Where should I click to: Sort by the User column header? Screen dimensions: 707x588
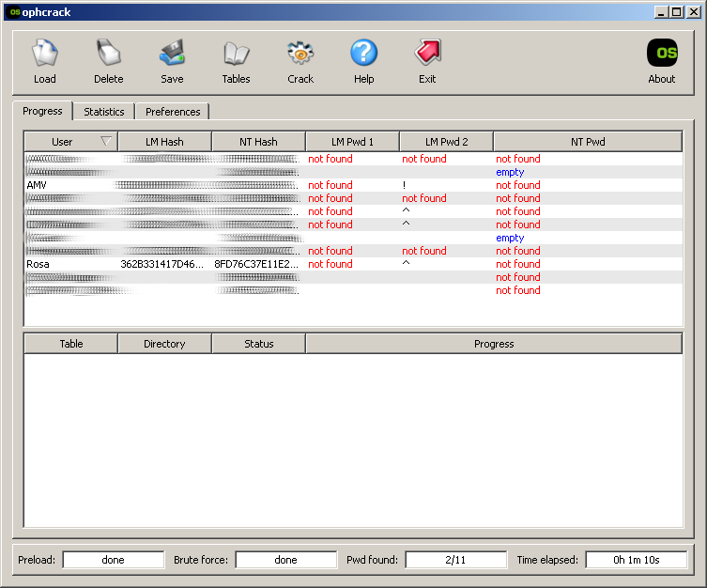pos(70,142)
